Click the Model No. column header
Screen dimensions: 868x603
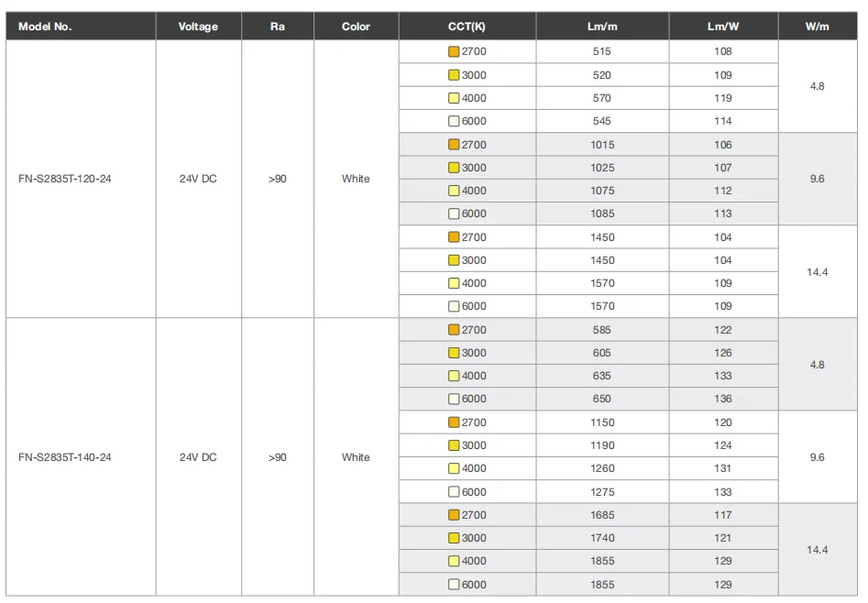pos(45,27)
